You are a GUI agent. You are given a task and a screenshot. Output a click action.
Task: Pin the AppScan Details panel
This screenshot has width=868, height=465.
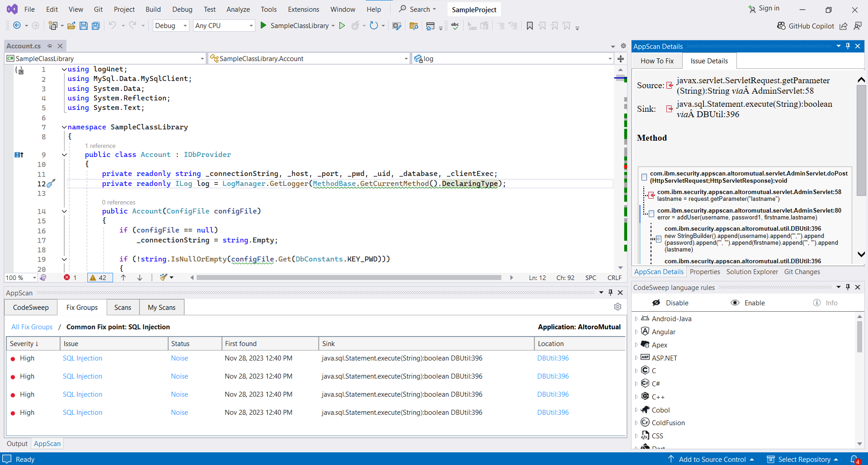pos(848,46)
